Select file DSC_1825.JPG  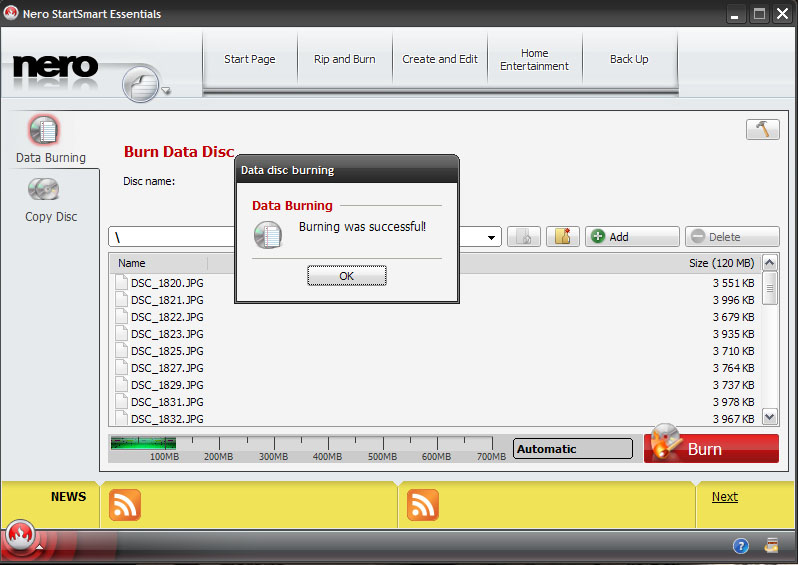pos(167,351)
